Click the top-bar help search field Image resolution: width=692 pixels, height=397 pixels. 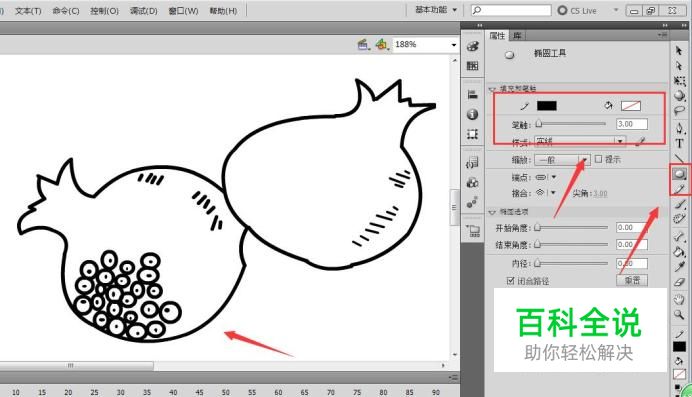click(511, 10)
